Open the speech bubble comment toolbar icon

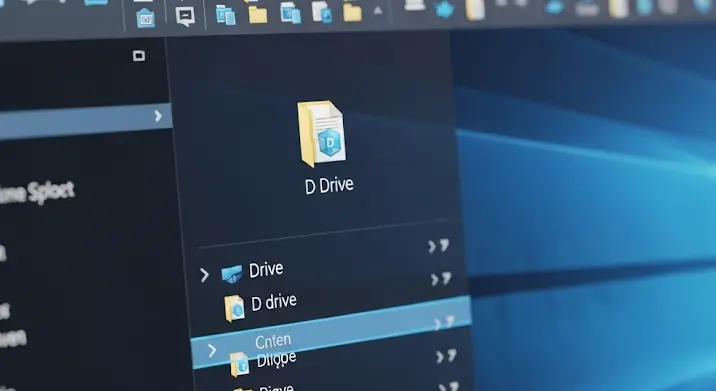tap(185, 16)
